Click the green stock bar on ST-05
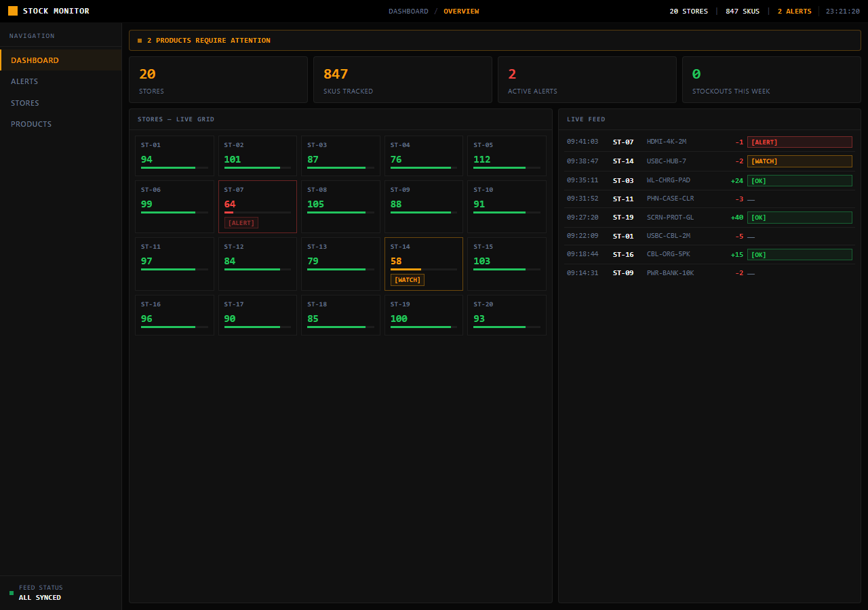 point(500,167)
